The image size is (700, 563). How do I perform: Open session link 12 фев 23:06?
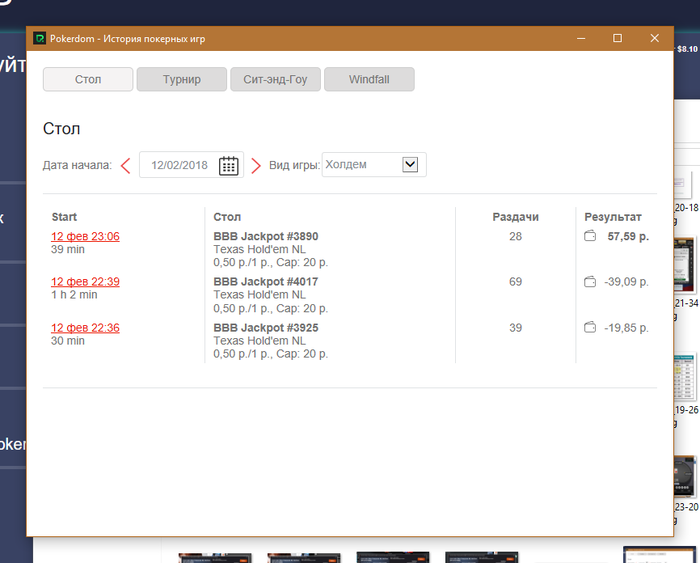[x=85, y=236]
